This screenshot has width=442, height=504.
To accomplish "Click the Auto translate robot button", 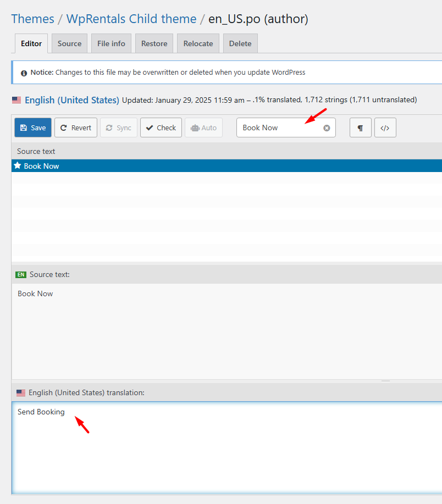I will point(203,128).
